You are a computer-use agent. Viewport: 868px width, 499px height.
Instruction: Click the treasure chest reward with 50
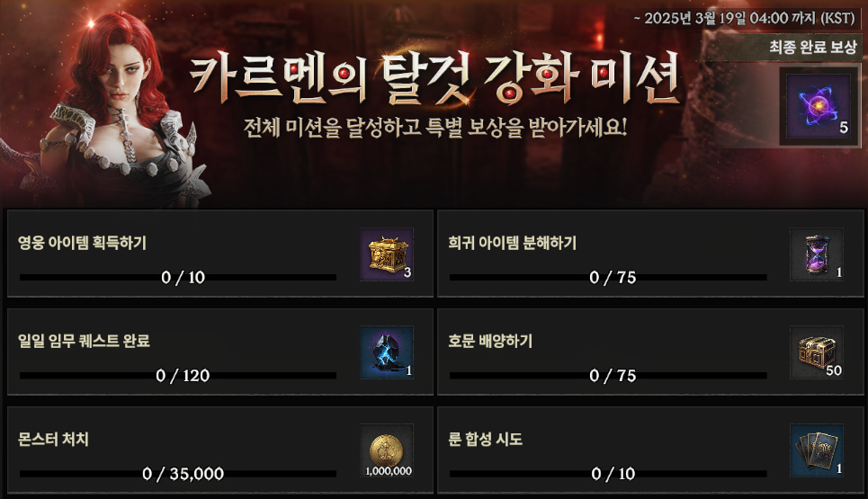pos(817,352)
